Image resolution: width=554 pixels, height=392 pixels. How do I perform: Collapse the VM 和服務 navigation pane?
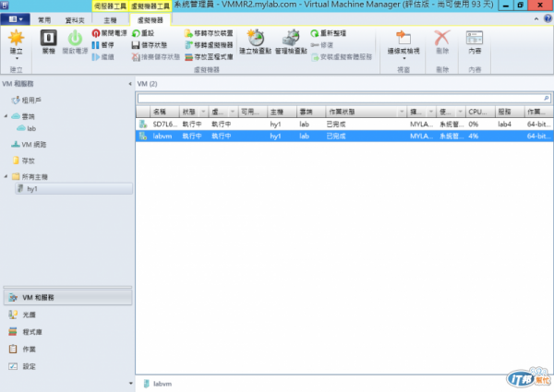pos(130,84)
